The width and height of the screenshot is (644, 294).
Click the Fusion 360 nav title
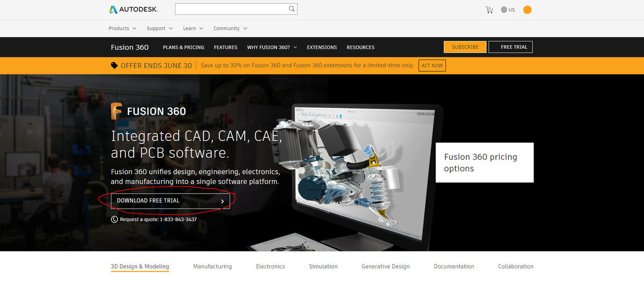point(130,47)
